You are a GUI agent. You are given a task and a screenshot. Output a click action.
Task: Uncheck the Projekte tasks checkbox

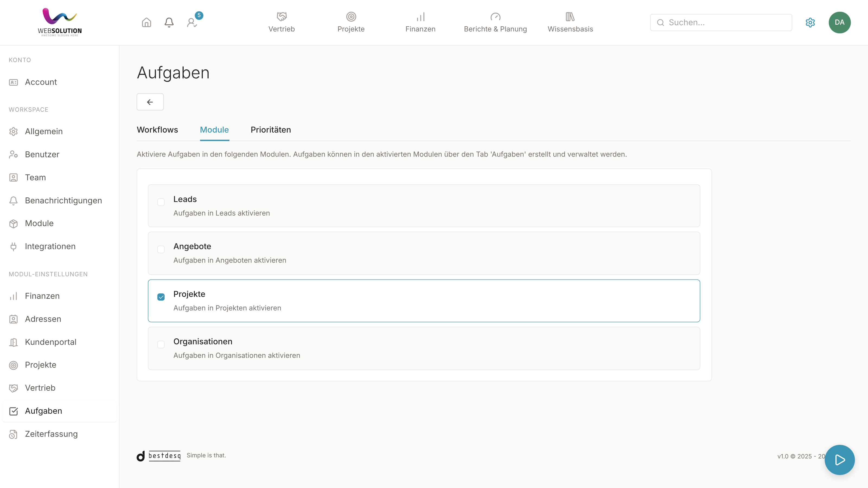[x=161, y=297]
